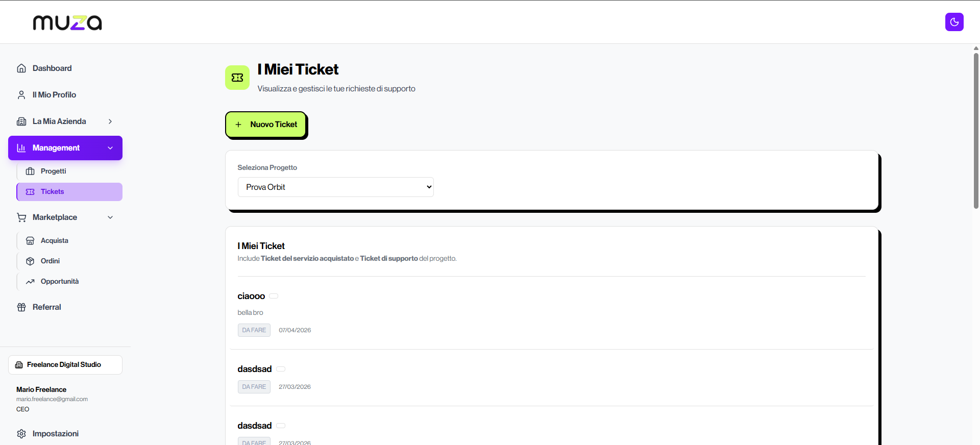Click the Referral gift icon

click(21, 307)
